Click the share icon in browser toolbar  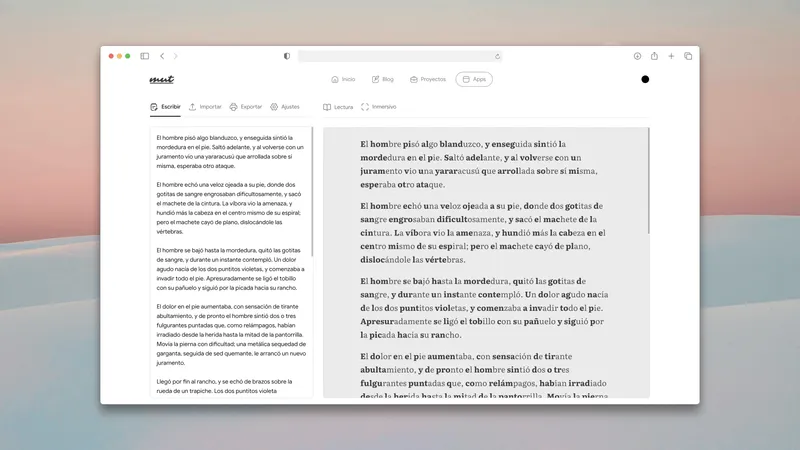pos(654,56)
